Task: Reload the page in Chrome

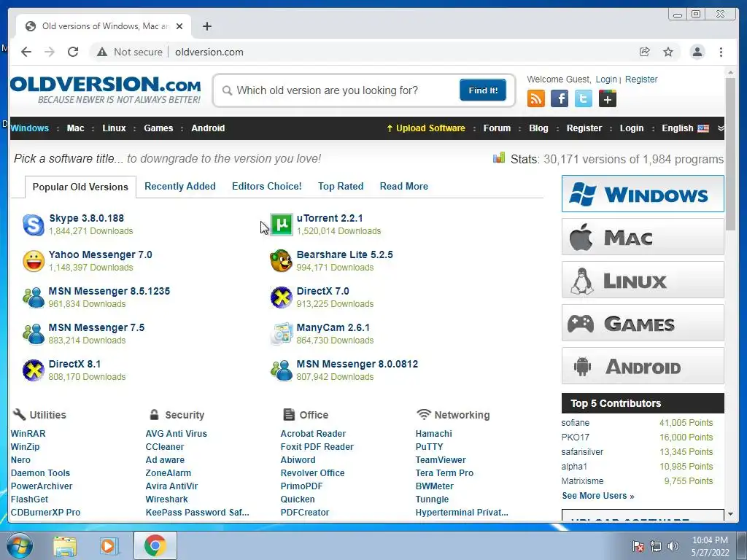Action: pos(73,52)
